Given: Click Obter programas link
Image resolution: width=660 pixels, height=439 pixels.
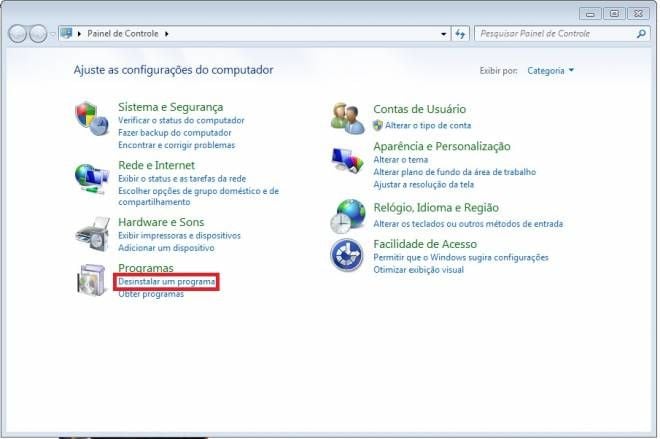Looking at the screenshot, I should 151,294.
